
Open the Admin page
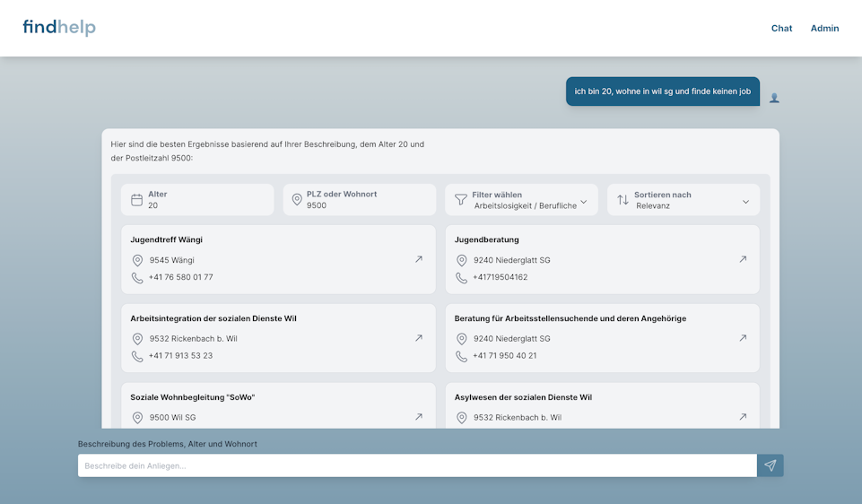pyautogui.click(x=824, y=28)
